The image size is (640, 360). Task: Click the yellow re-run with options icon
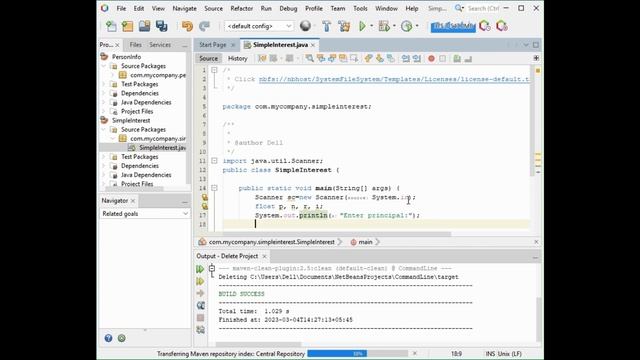(200, 281)
